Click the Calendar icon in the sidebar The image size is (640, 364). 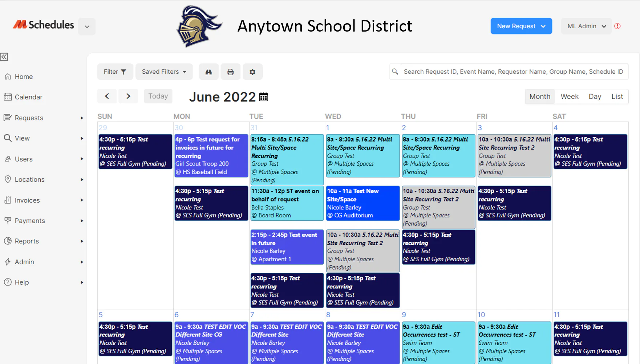(x=8, y=97)
